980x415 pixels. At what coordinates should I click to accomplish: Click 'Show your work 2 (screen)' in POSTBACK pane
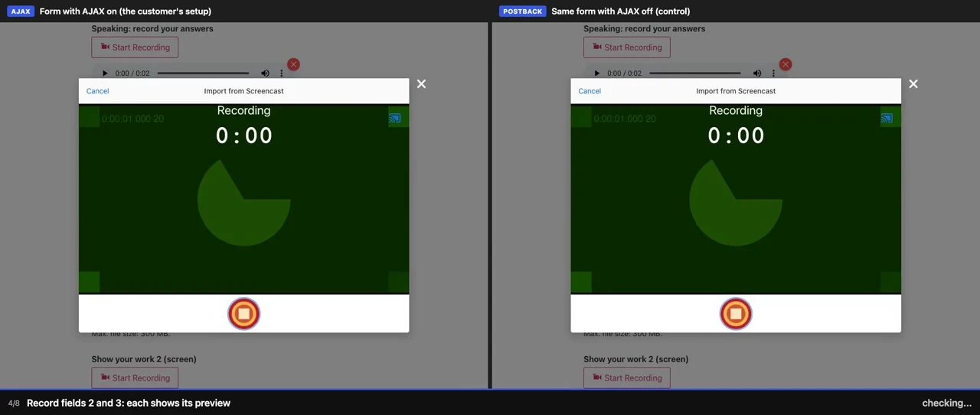click(636, 359)
